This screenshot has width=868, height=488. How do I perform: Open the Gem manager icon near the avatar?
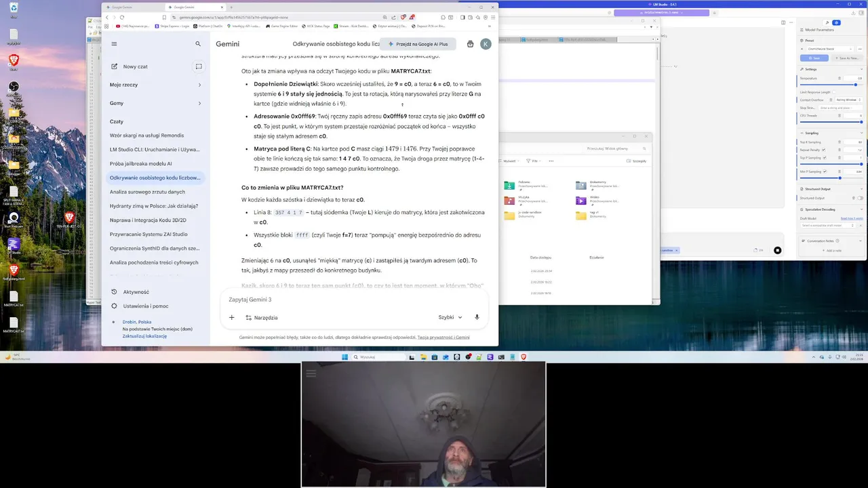(x=471, y=44)
